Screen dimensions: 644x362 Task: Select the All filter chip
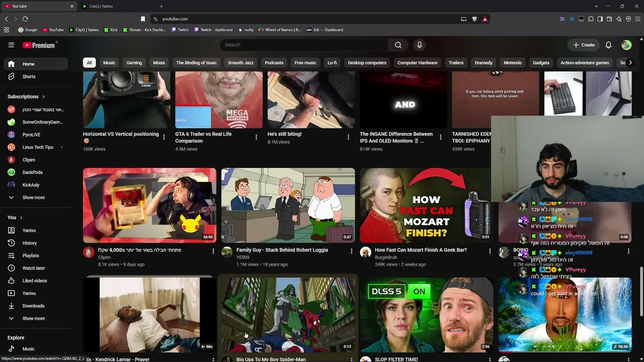point(89,63)
